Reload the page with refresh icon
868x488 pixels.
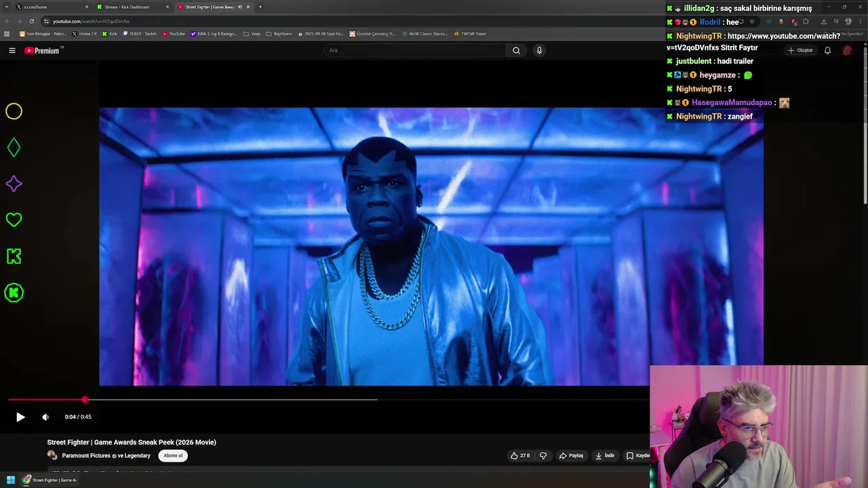click(x=32, y=21)
